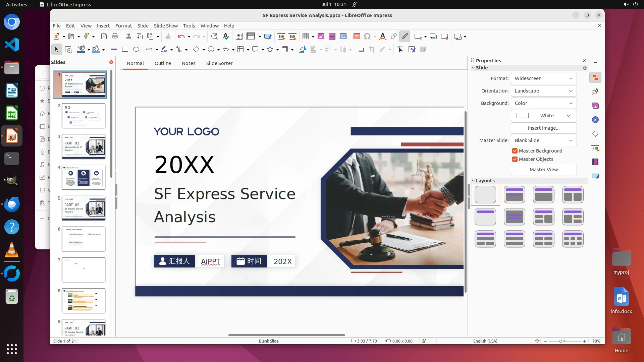This screenshot has width=644, height=362.
Task: Select the Ellipse drawing tool
Action: click(136, 50)
